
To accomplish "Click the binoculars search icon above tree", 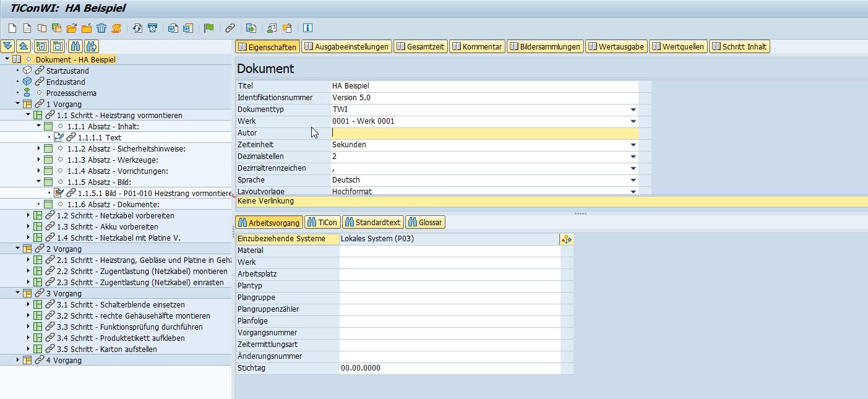I will click(x=75, y=46).
